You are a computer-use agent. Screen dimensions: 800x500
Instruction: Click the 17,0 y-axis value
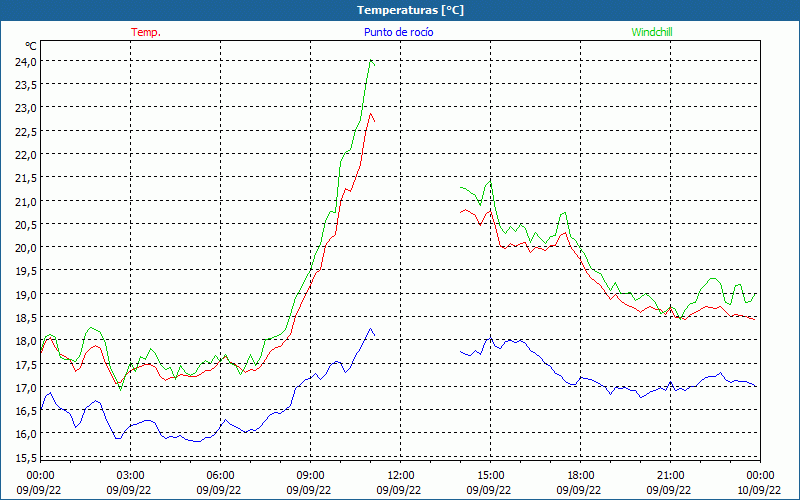26,387
